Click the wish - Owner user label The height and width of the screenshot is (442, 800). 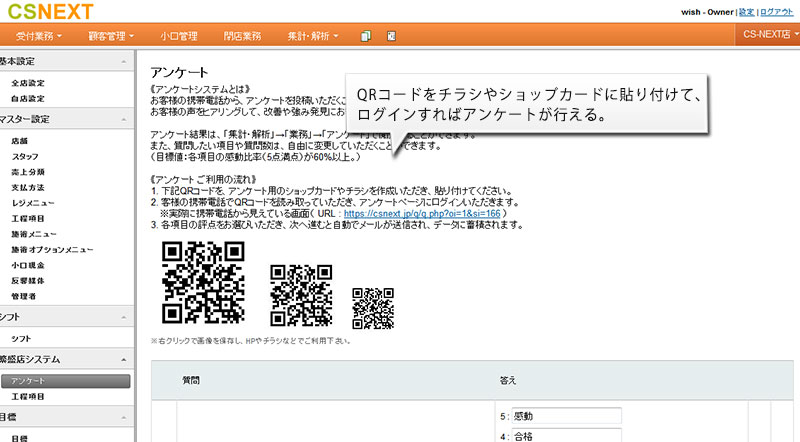(x=707, y=12)
